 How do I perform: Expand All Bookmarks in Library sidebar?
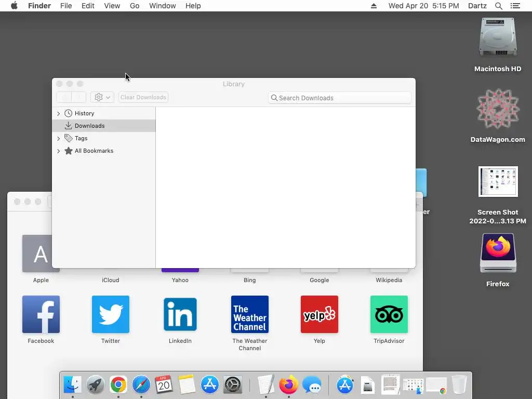[x=58, y=151]
